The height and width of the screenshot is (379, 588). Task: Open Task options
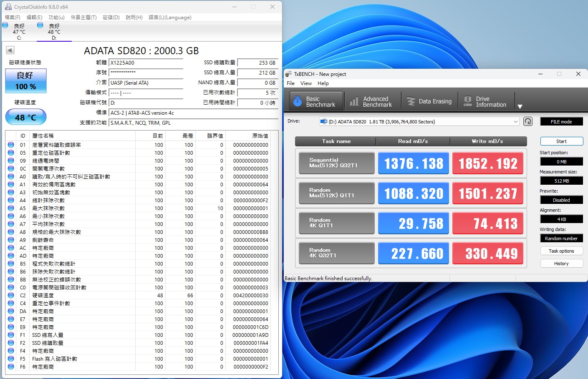561,251
